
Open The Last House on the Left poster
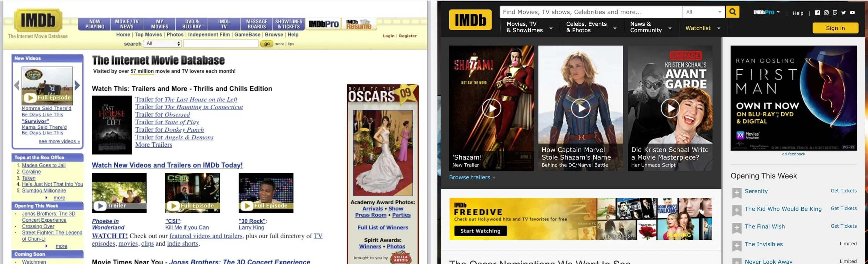(112, 125)
